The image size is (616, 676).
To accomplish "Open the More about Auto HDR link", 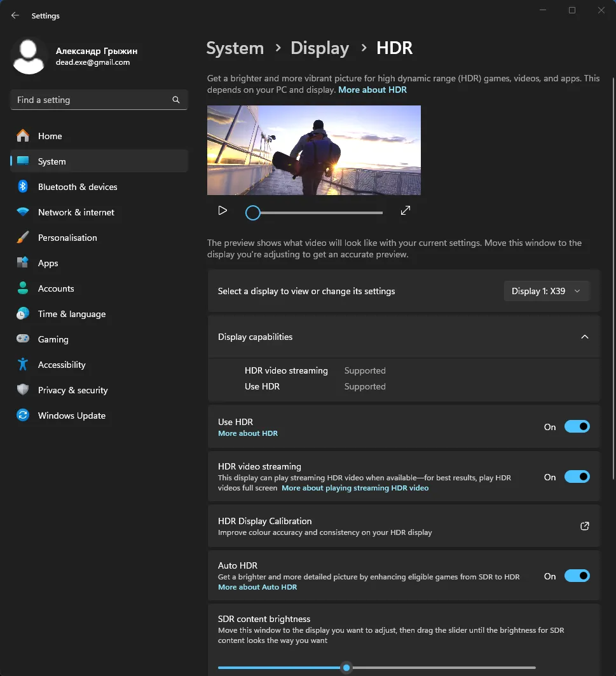I will (257, 587).
